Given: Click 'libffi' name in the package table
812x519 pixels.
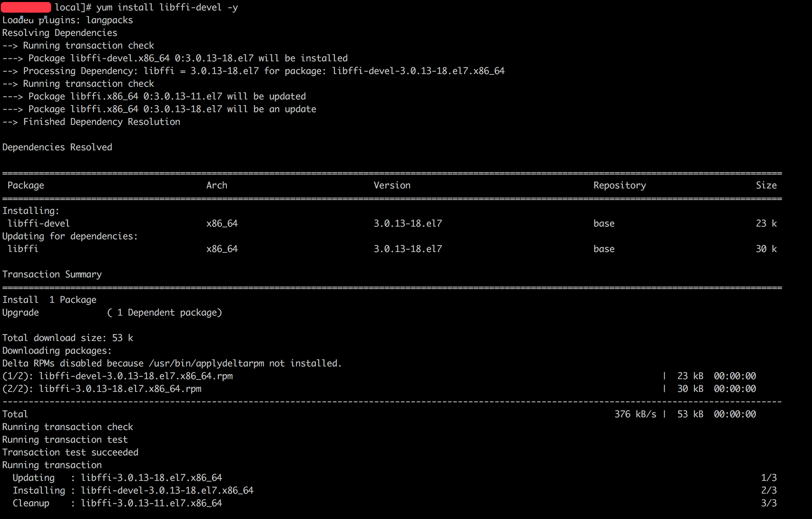Looking at the screenshot, I should (23, 249).
